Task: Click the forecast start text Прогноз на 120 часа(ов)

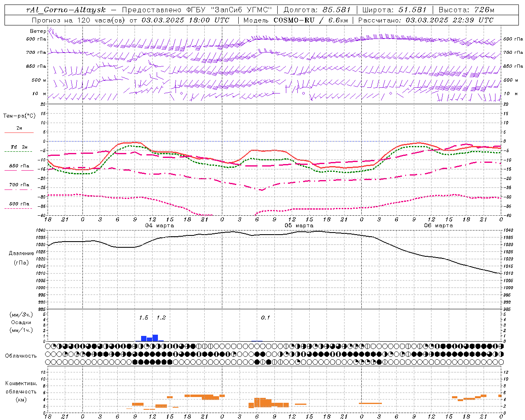Action: point(79,20)
